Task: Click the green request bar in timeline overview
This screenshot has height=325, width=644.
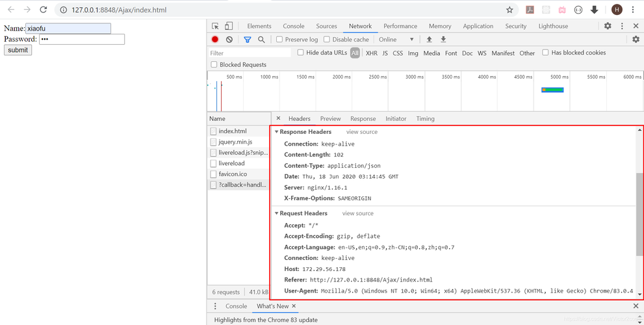Action: [552, 90]
